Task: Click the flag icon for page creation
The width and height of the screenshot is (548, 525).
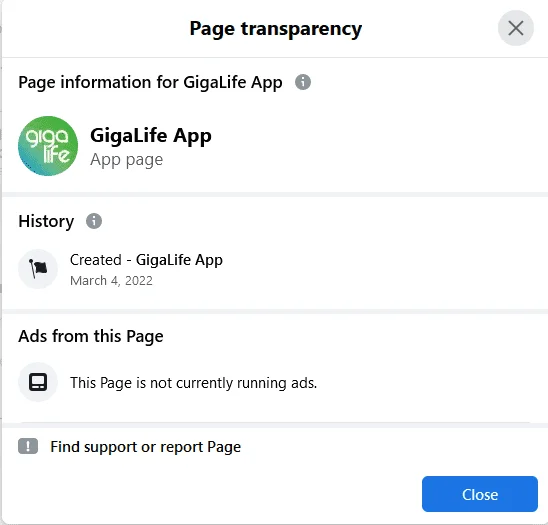Action: (38, 269)
